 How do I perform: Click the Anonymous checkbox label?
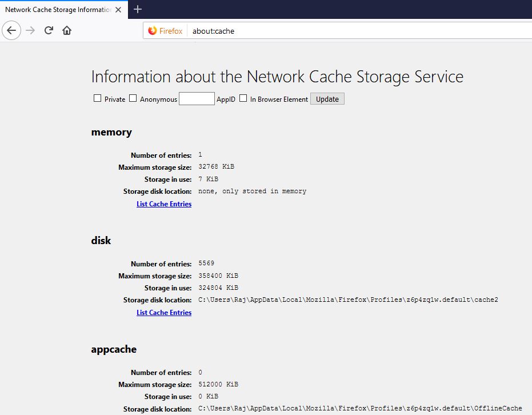(158, 99)
